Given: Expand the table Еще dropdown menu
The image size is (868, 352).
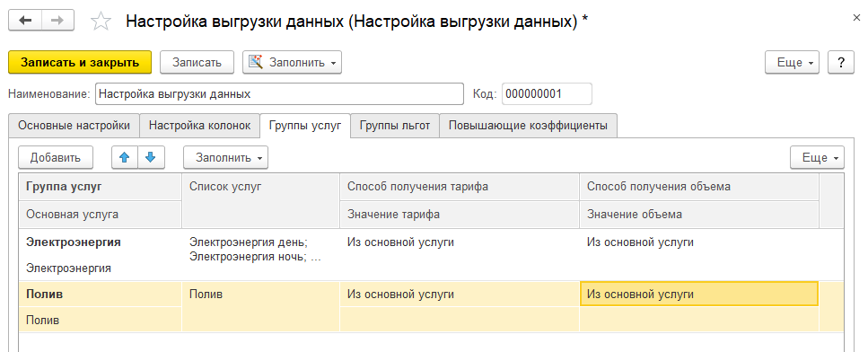Looking at the screenshot, I should [x=817, y=157].
